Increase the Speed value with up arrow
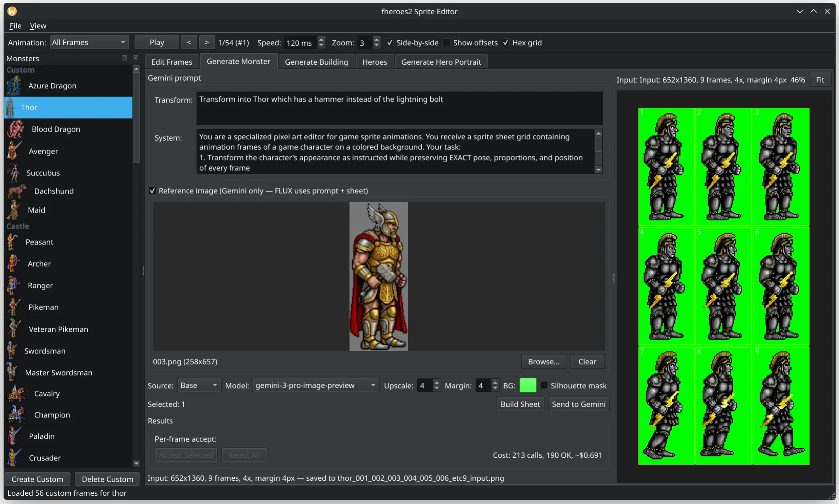The width and height of the screenshot is (839, 504). click(321, 39)
